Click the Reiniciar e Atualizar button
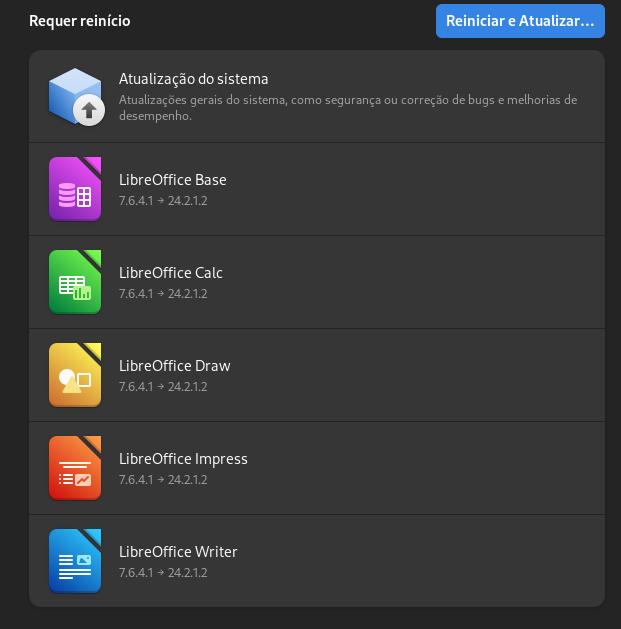Screen dimensions: 621x629 [520, 21]
